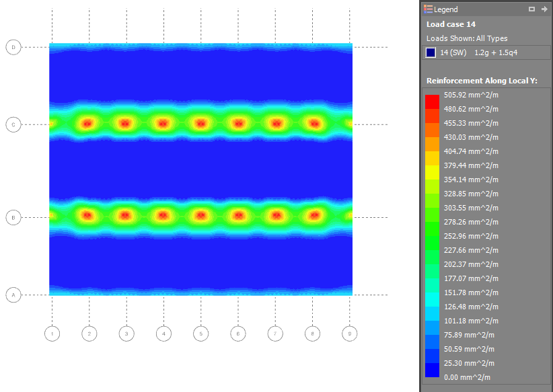This screenshot has height=392, width=553.
Task: Select grid line bubble 9
Action: pos(350,334)
